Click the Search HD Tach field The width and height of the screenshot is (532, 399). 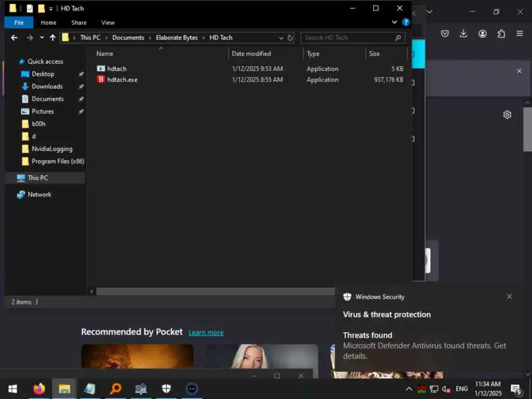point(353,37)
